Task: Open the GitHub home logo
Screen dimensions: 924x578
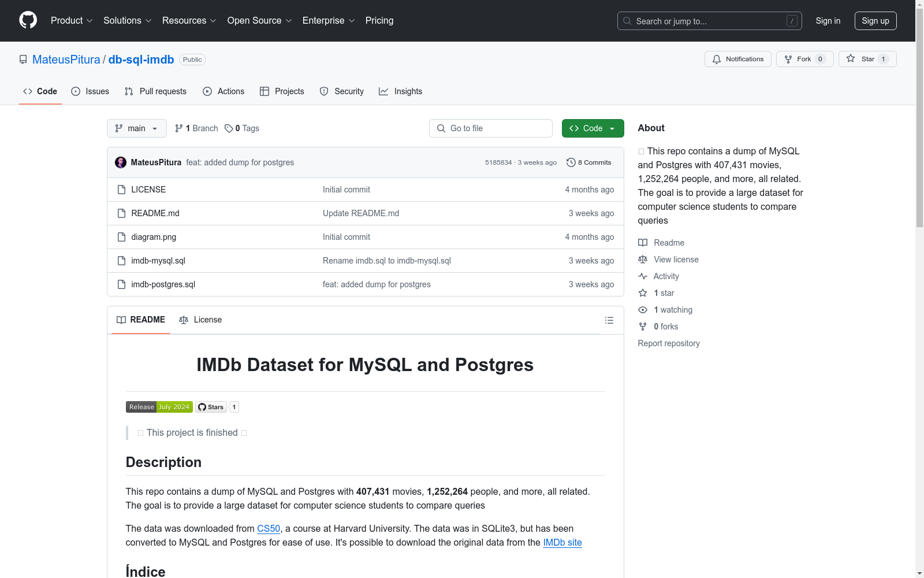Action: tap(28, 20)
